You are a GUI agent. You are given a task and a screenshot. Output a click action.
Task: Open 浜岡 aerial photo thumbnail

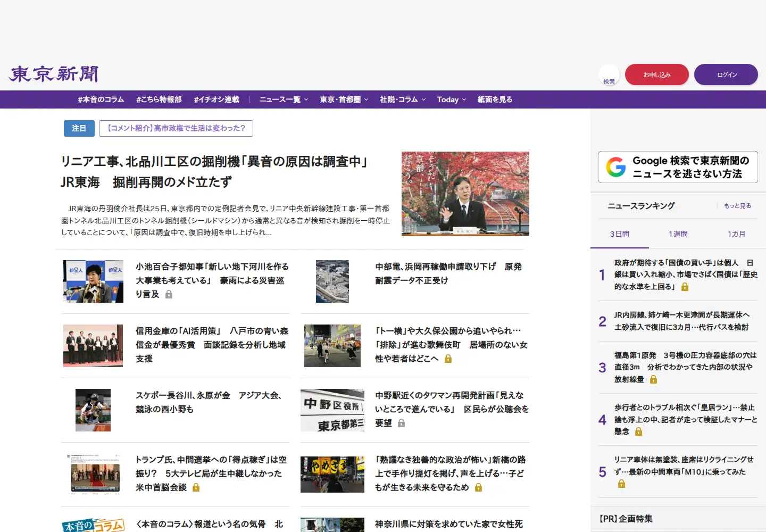point(332,281)
